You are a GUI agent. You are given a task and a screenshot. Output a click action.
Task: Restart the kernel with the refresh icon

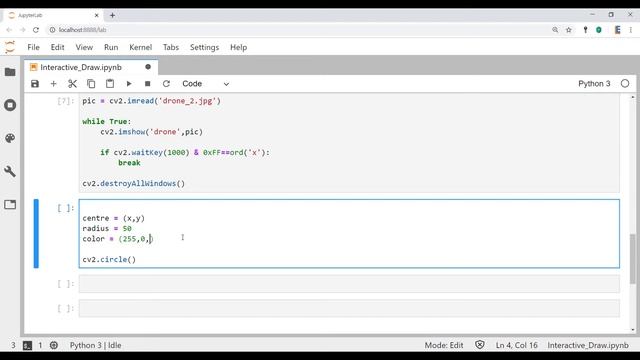pos(166,84)
